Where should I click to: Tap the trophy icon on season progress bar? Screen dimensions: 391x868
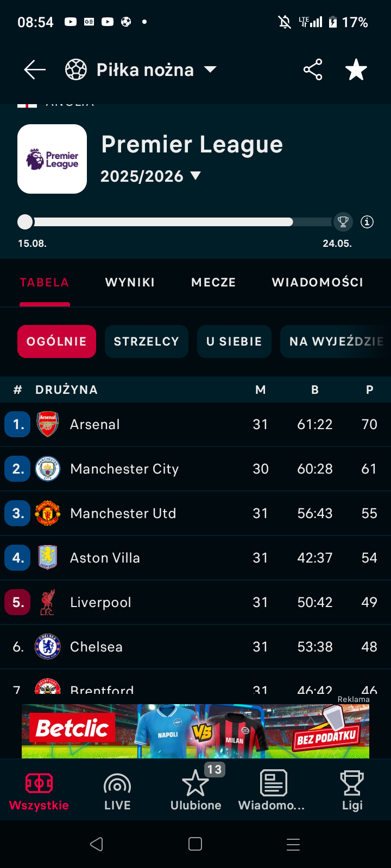pos(343,221)
